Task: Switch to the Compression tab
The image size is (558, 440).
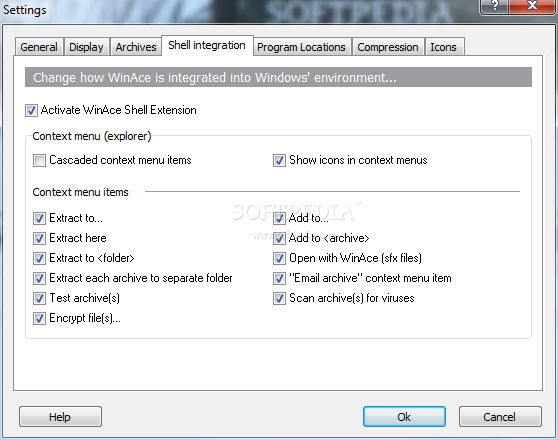Action: (x=388, y=47)
